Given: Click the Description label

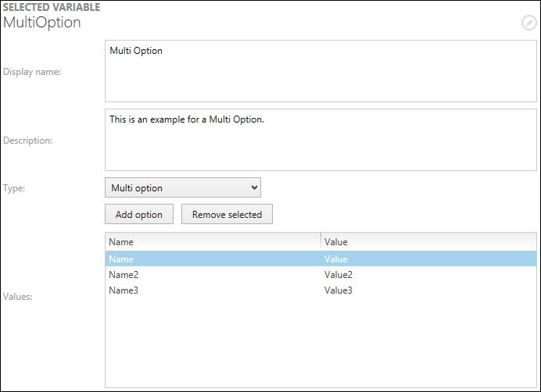Looking at the screenshot, I should 27,141.
